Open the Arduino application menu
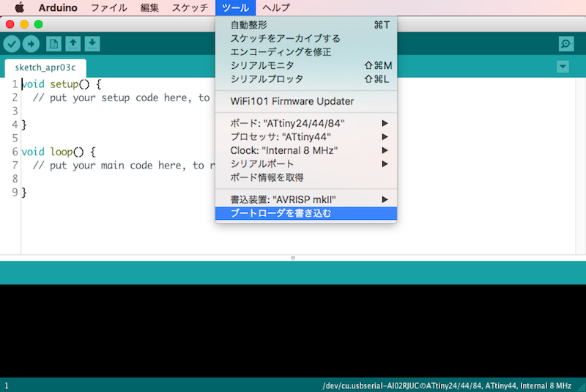The width and height of the screenshot is (586, 392). coord(58,7)
